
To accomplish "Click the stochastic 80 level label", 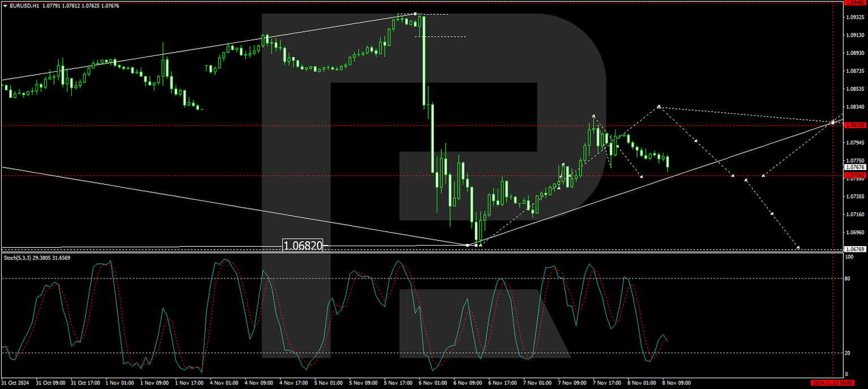I will point(849,278).
